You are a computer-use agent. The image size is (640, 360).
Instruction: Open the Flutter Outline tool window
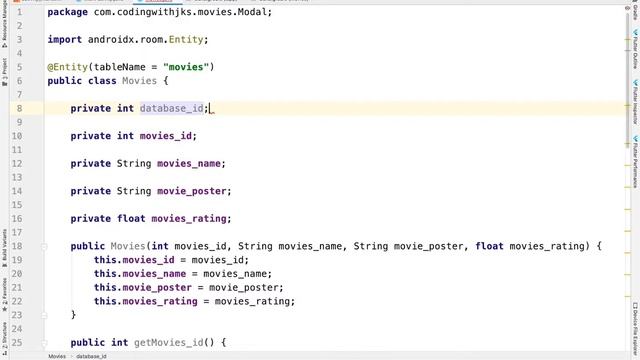pos(635,49)
